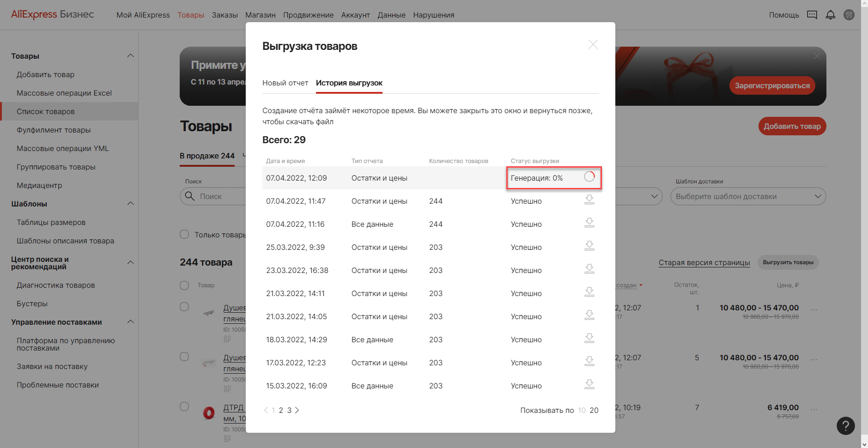Screen dimensions: 868x448
Task: Select the История выгрузок tab
Action: tap(349, 83)
